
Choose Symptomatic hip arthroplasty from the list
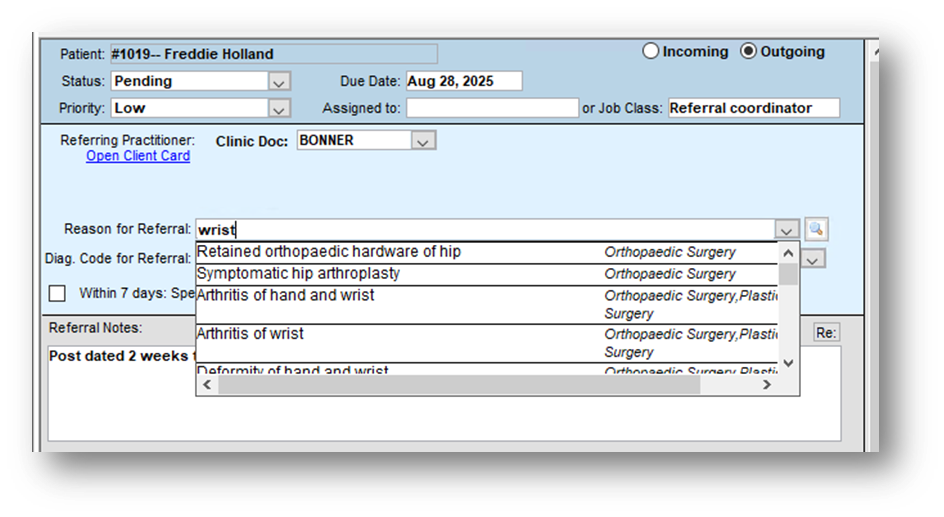(x=298, y=274)
